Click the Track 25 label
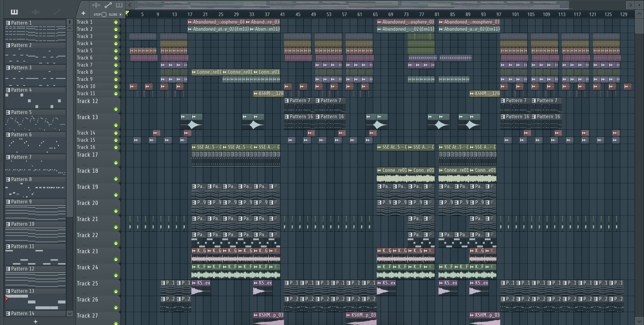The image size is (644, 325). (87, 283)
